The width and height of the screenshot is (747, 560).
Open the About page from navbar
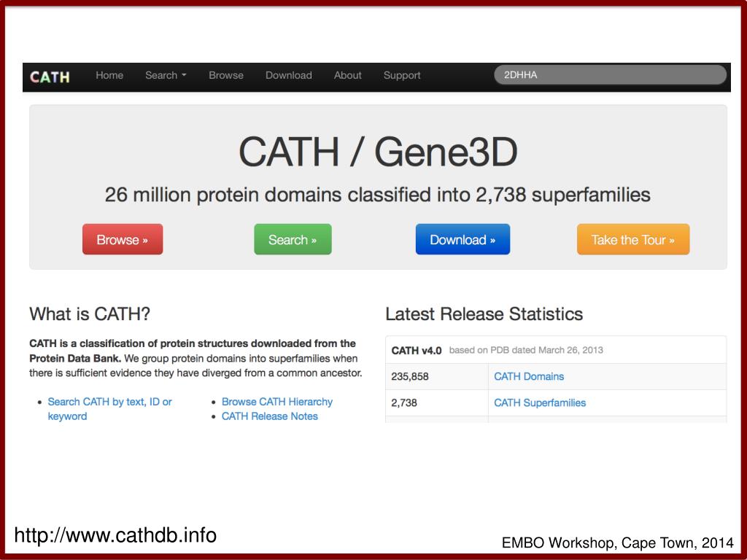348,75
